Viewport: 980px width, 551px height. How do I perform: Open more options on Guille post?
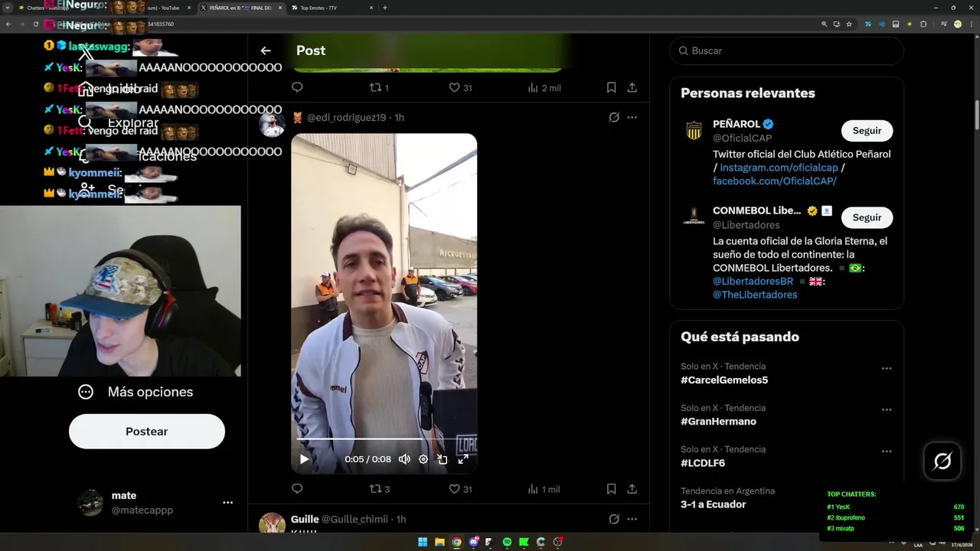coord(632,519)
